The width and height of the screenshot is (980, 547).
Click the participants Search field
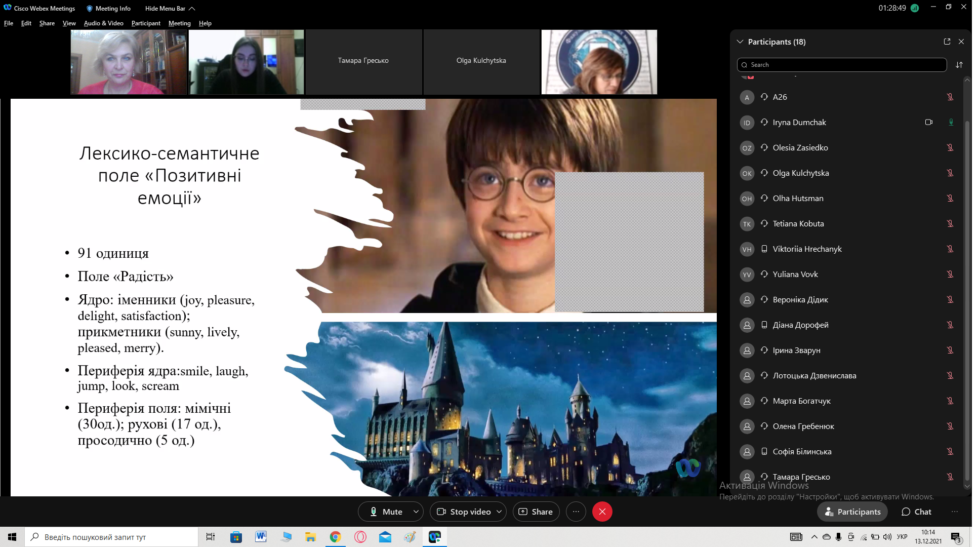tap(841, 65)
